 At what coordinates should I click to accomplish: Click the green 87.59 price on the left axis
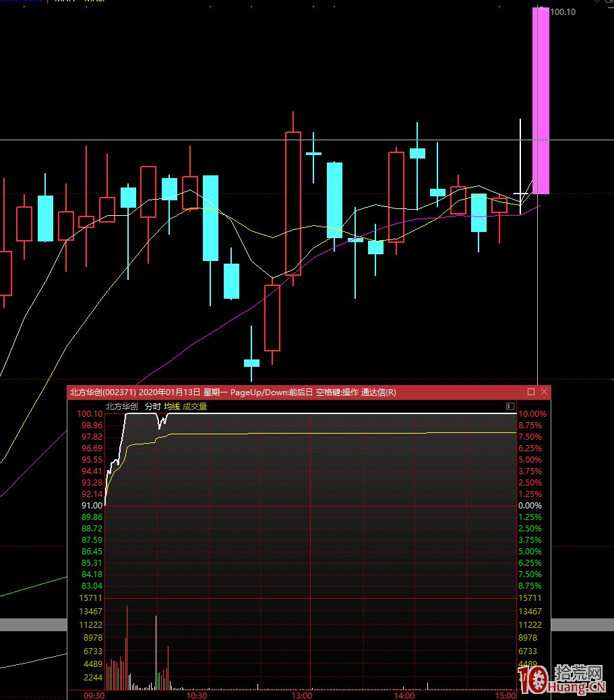click(x=92, y=540)
